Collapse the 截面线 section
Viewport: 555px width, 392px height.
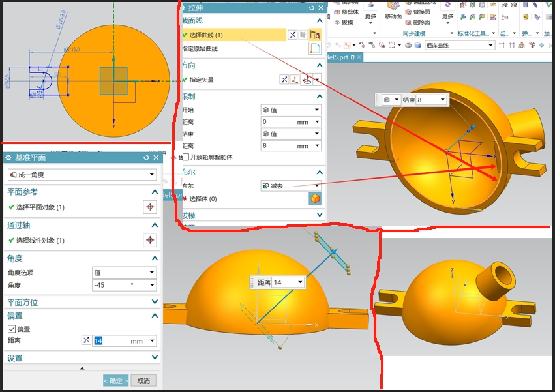[320, 20]
